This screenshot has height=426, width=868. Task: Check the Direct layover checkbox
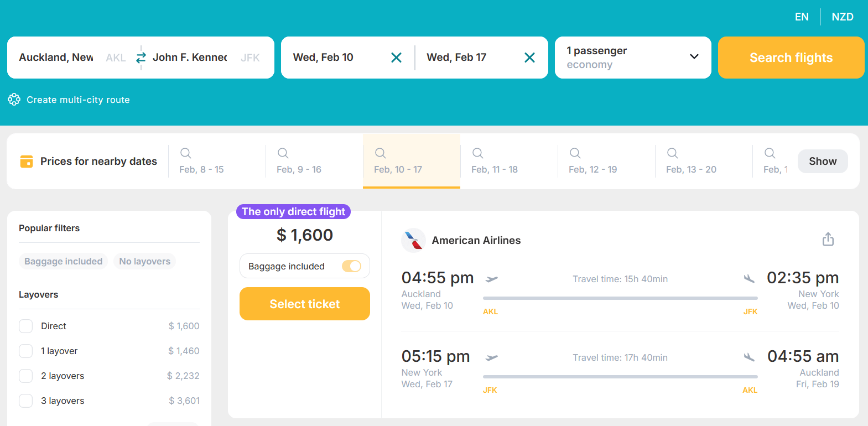tap(26, 326)
